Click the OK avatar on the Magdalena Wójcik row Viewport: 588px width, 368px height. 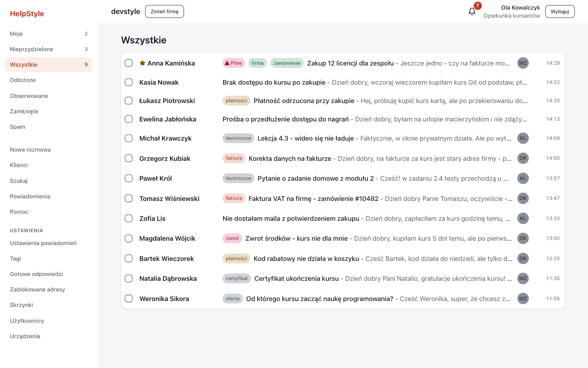523,238
